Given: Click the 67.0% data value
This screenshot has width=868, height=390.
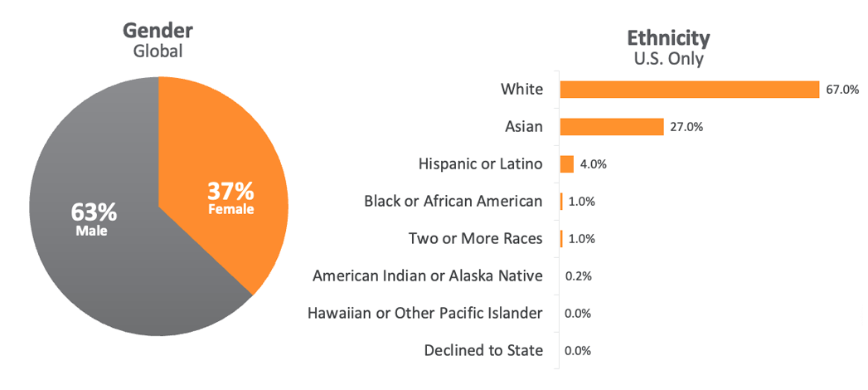Looking at the screenshot, I should [841, 90].
